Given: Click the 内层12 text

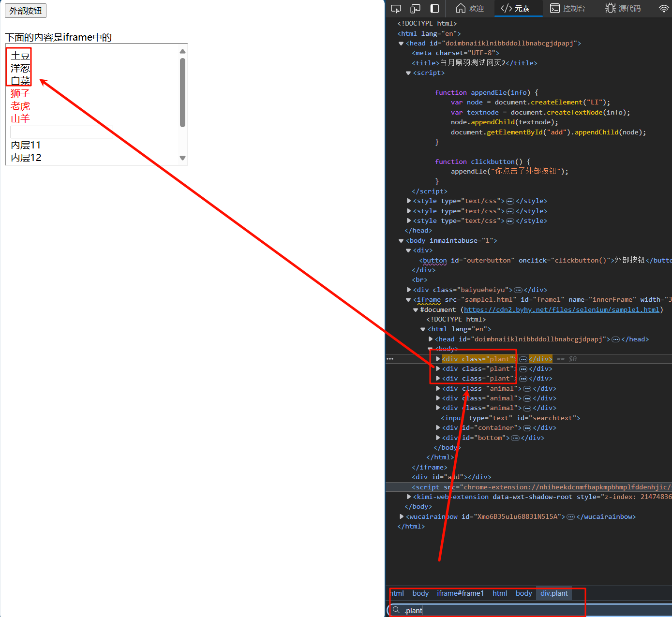Looking at the screenshot, I should click(26, 158).
